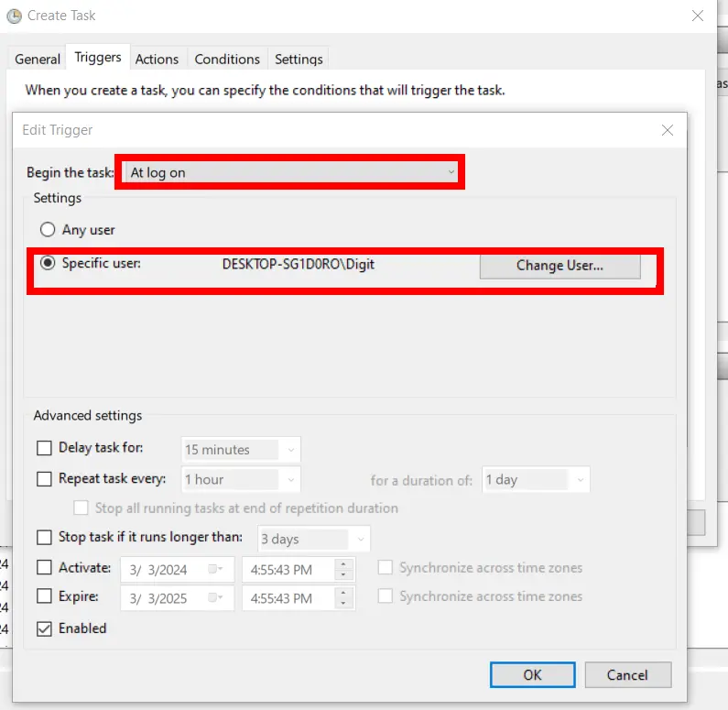Screen dimensions: 728x710
Task: Toggle Stop task if it runs longer
Action: (44, 538)
